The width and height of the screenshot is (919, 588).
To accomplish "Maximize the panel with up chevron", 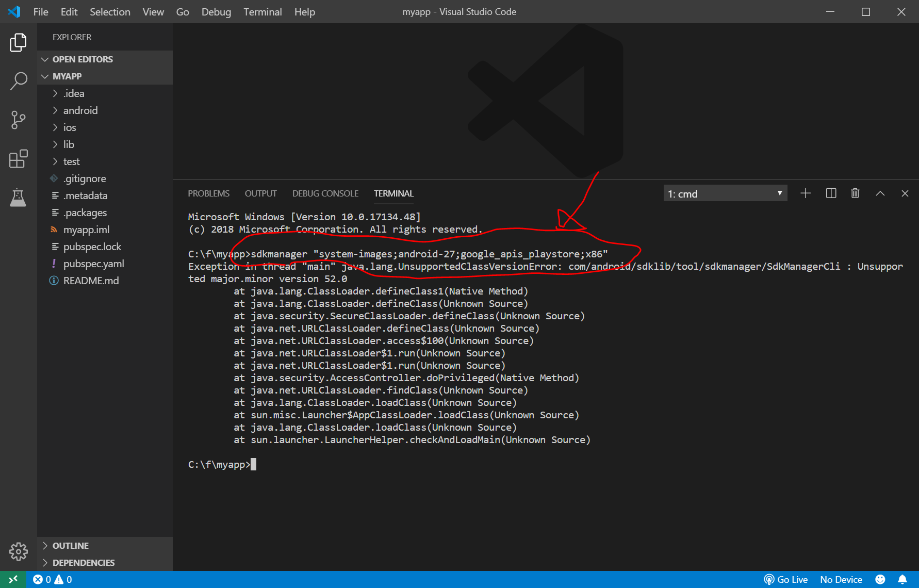I will (x=880, y=193).
